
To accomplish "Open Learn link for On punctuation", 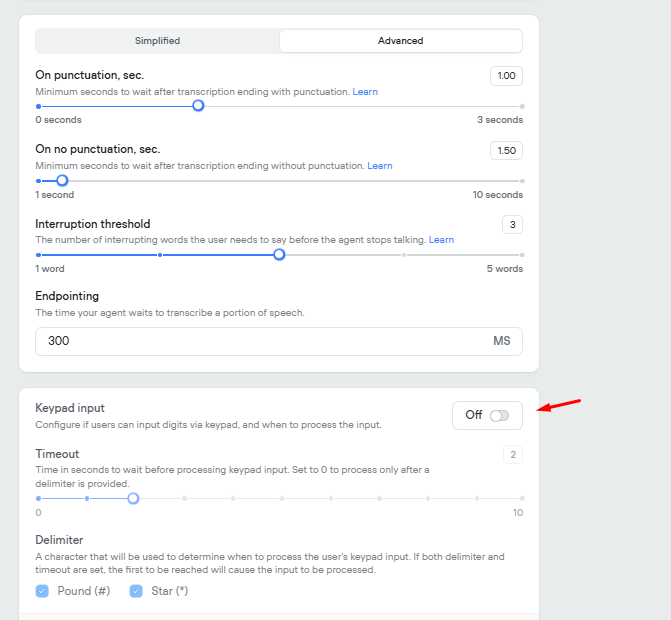I will [365, 92].
